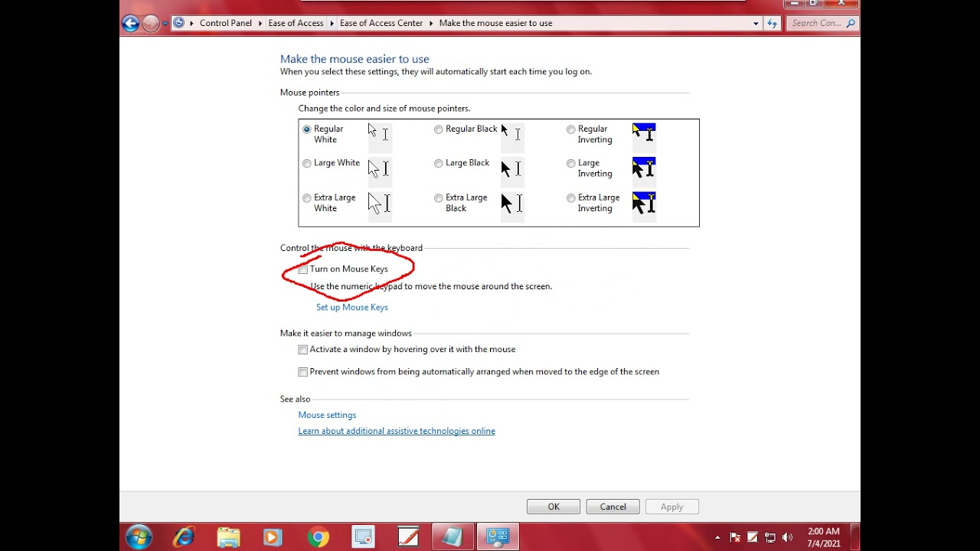Image resolution: width=980 pixels, height=551 pixels.
Task: Click Make the mouse easier to use breadcrumb
Action: (495, 24)
